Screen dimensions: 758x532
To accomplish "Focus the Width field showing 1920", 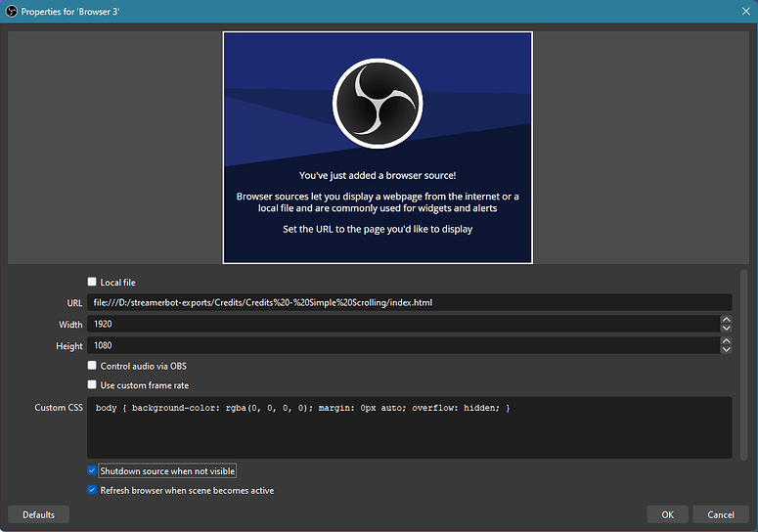I will point(403,324).
